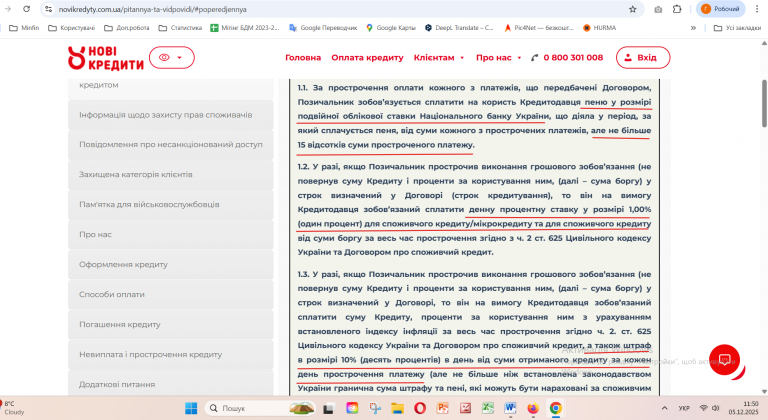Image resolution: width=768 pixels, height=420 pixels.
Task: Open the red live chat bubble
Action: tap(724, 360)
